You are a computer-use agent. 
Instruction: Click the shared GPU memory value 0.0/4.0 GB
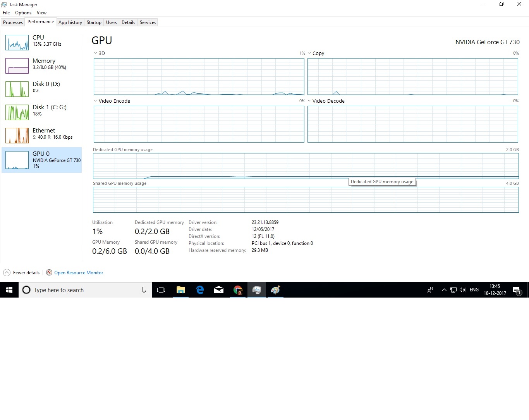pyautogui.click(x=152, y=251)
